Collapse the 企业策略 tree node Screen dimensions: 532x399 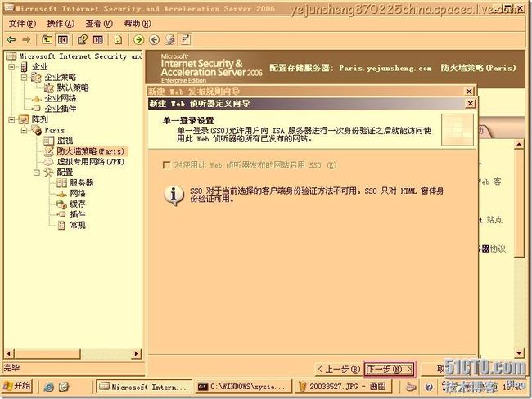click(x=25, y=78)
